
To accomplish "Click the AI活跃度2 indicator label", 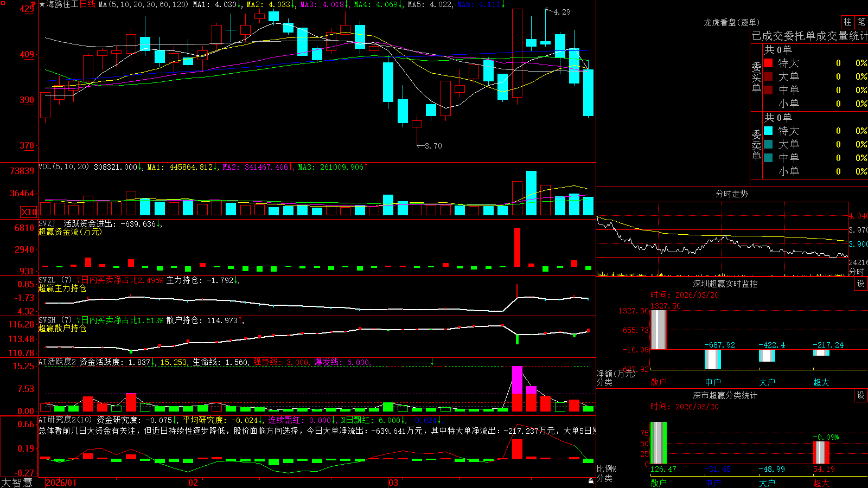I will [x=58, y=362].
